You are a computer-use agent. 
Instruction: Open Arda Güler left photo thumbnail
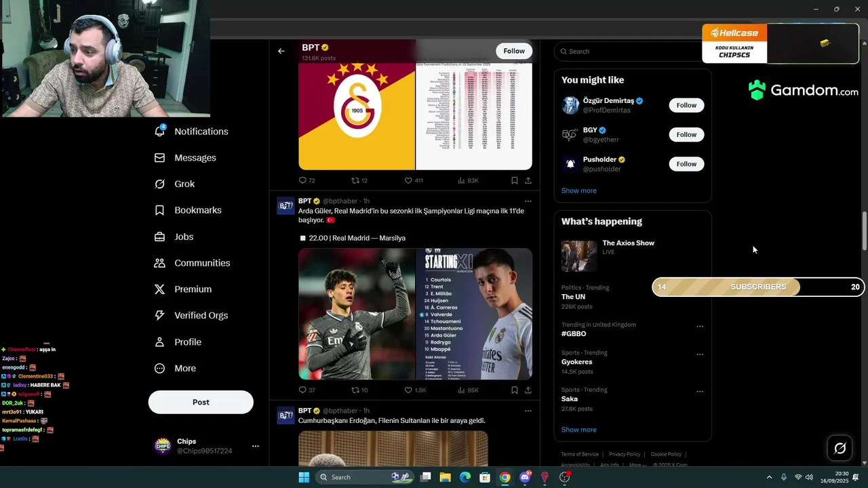coord(357,314)
